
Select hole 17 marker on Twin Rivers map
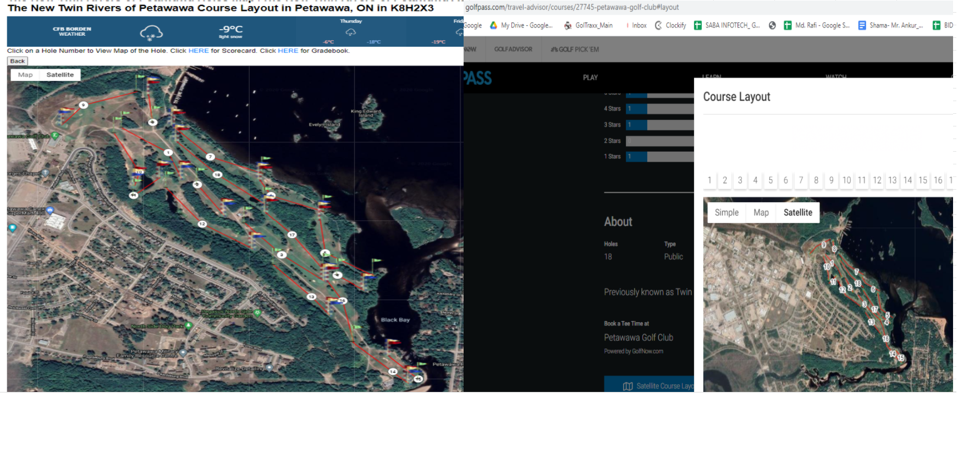pos(292,235)
